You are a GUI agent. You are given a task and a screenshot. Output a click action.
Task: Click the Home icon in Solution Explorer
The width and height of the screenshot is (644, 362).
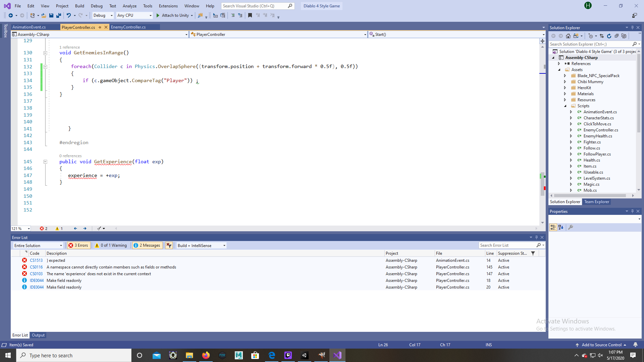(568, 36)
